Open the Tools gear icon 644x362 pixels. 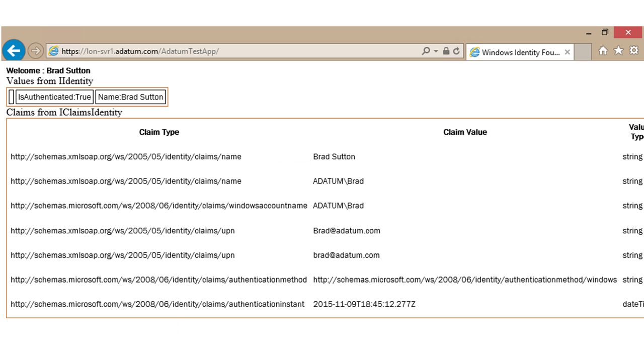click(x=634, y=51)
